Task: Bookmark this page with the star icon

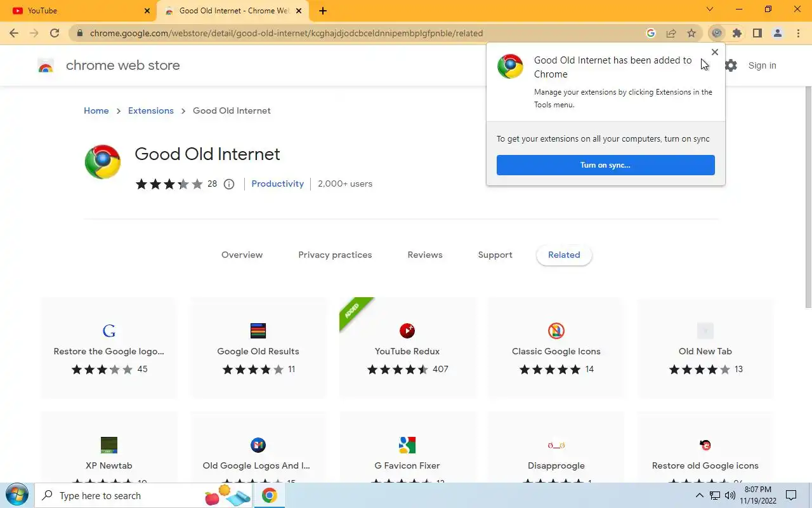Action: click(x=691, y=33)
